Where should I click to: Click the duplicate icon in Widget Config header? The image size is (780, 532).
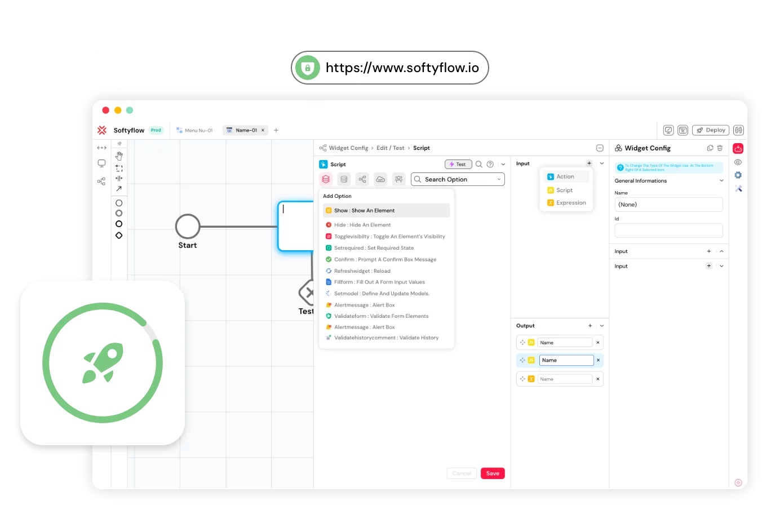tap(710, 148)
